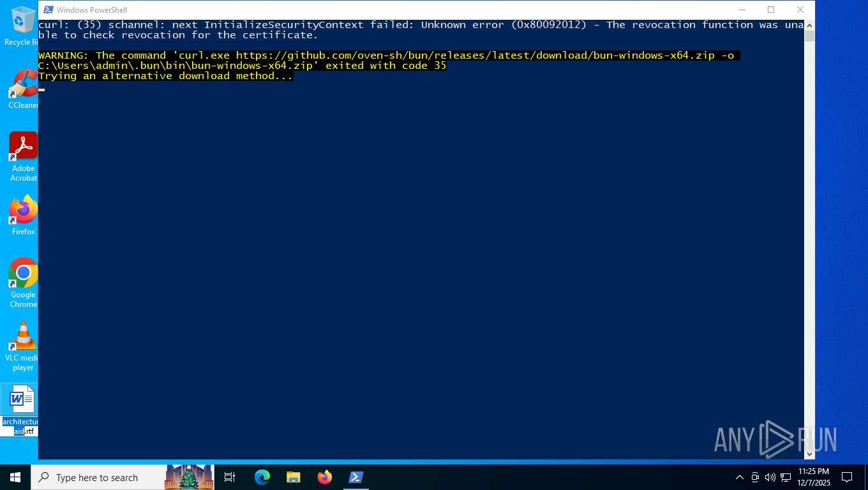The image size is (868, 490).
Task: Open the Action Center notifications icon
Action: tap(847, 477)
